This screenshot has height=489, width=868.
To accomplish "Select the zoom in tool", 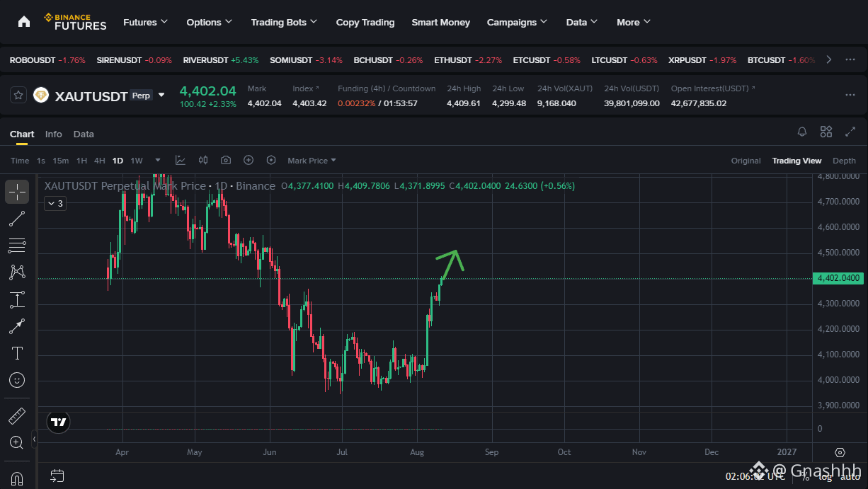I will (17, 443).
